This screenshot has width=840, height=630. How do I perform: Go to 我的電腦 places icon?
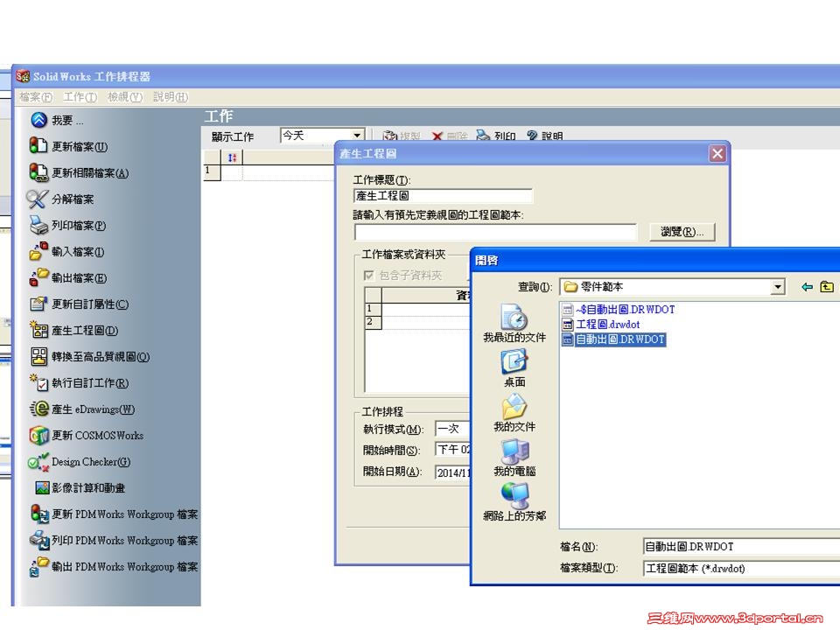[x=514, y=451]
